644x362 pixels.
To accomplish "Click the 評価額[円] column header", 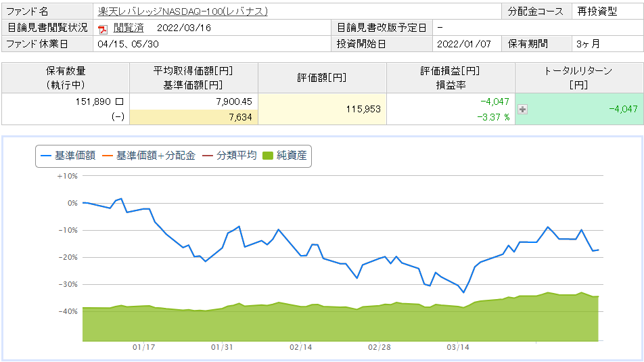I will click(322, 78).
